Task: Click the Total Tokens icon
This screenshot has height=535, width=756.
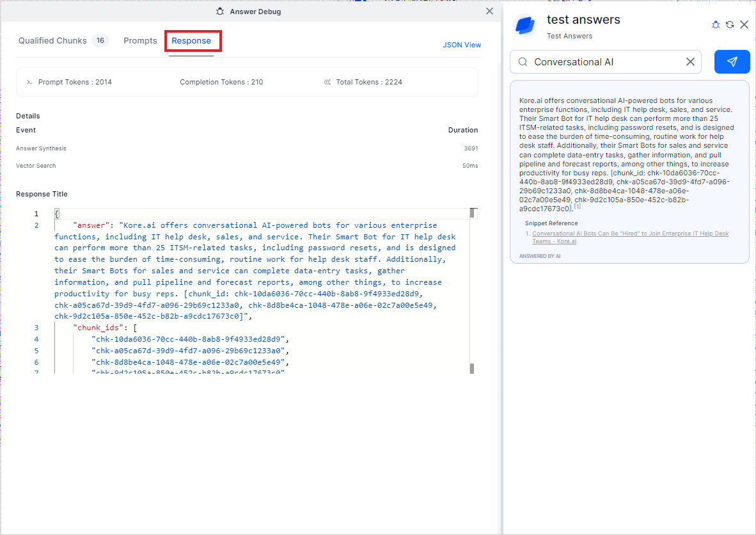Action: tap(327, 83)
